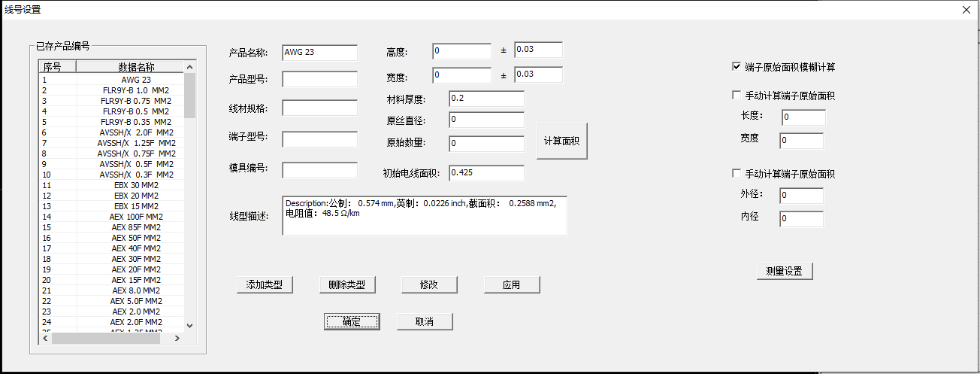Select AEX 5.0F MM2 row

111,301
